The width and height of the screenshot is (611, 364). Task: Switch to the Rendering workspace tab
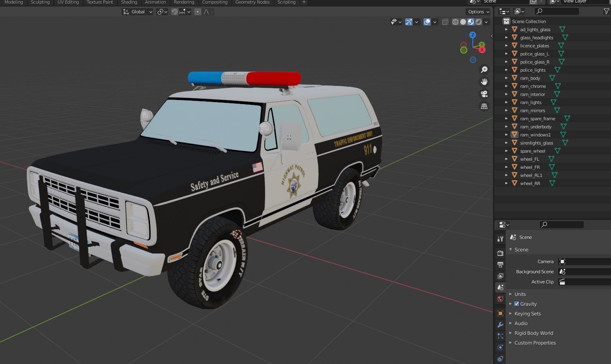click(x=184, y=2)
